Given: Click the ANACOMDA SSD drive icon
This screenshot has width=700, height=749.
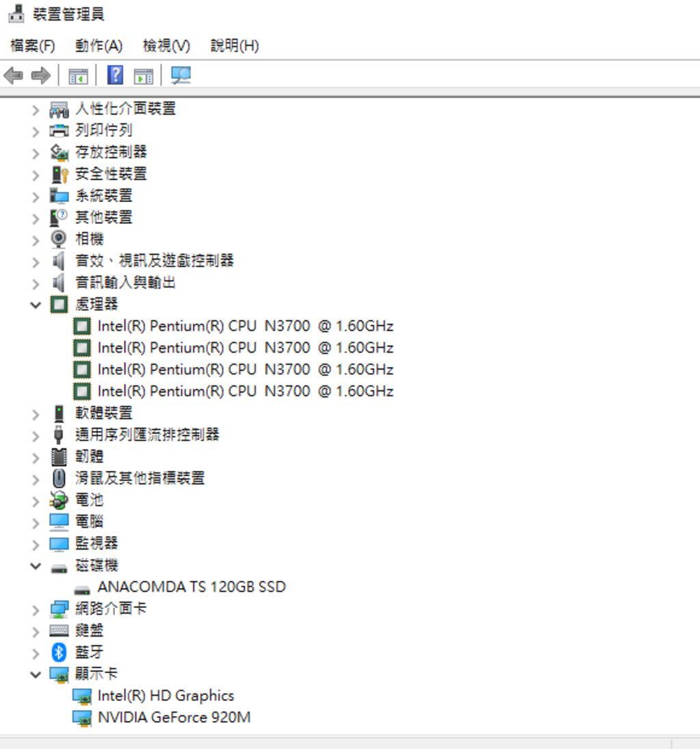Looking at the screenshot, I should coord(81,590).
